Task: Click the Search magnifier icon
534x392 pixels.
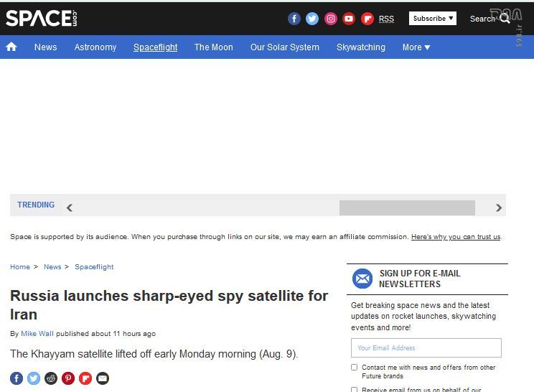Action: [505, 19]
